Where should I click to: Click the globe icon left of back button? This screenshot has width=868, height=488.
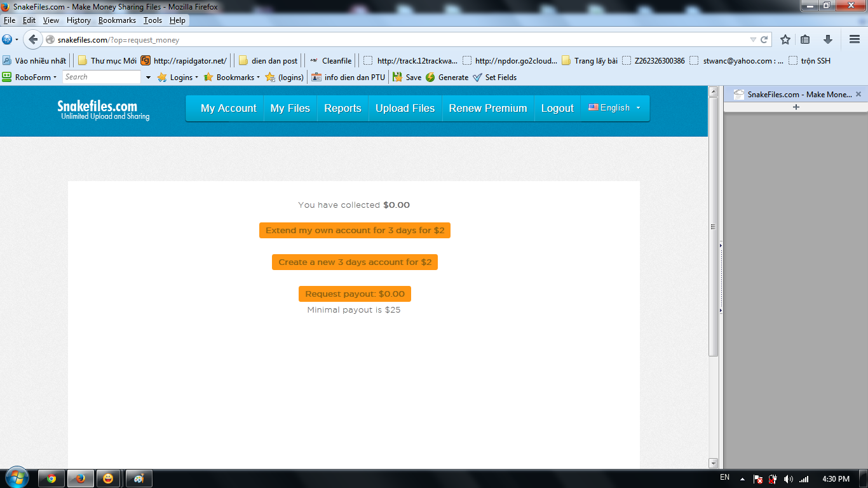(7, 39)
